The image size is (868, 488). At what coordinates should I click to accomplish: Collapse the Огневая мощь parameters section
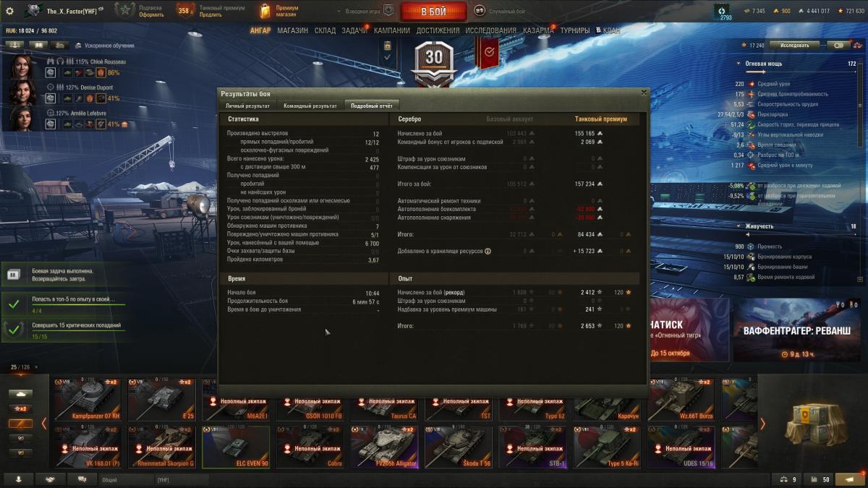point(739,64)
